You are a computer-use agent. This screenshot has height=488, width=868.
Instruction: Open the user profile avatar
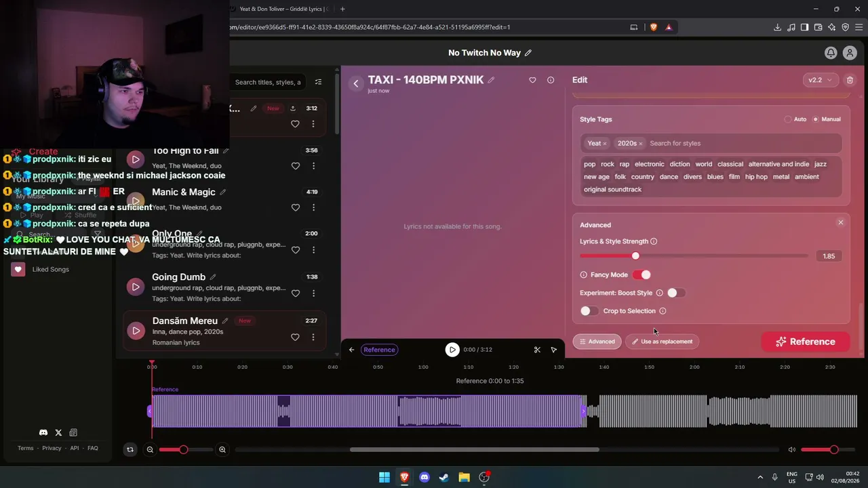coord(850,53)
